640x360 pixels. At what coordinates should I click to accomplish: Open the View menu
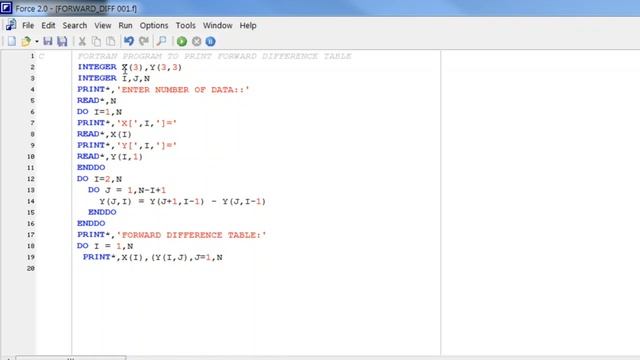[x=103, y=25]
